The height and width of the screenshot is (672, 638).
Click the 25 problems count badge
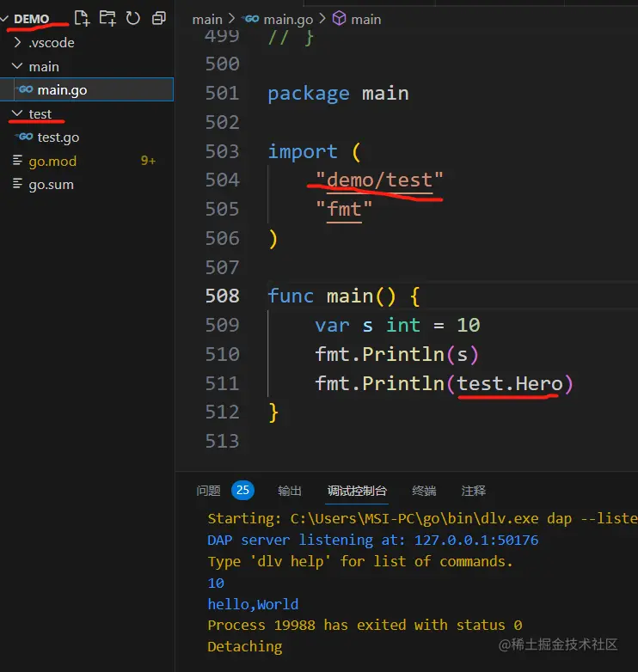(x=242, y=490)
